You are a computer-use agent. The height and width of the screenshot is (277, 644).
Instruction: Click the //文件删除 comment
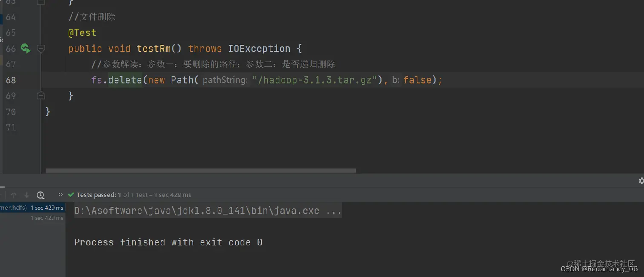pyautogui.click(x=92, y=17)
